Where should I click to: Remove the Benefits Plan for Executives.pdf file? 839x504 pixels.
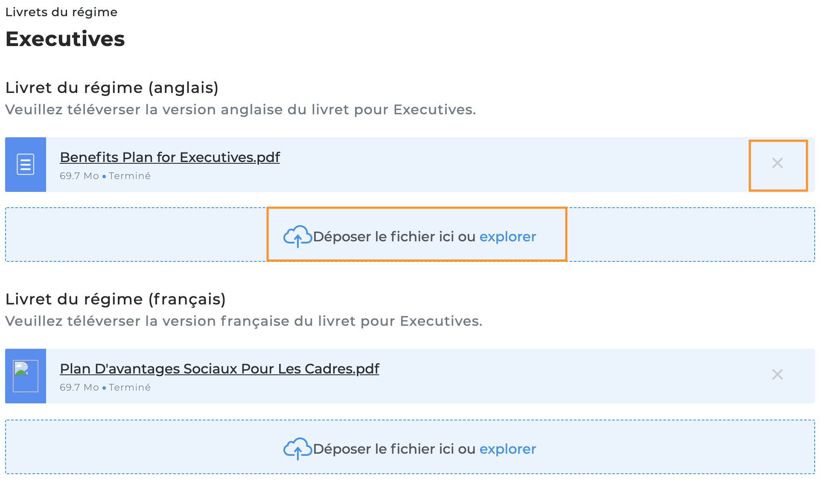pyautogui.click(x=778, y=163)
